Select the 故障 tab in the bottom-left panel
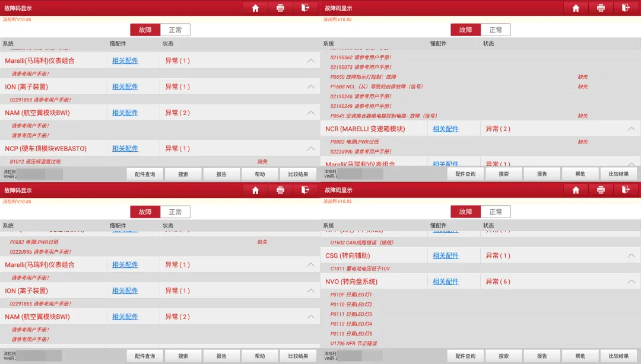The height and width of the screenshot is (364, 641). pos(145,212)
